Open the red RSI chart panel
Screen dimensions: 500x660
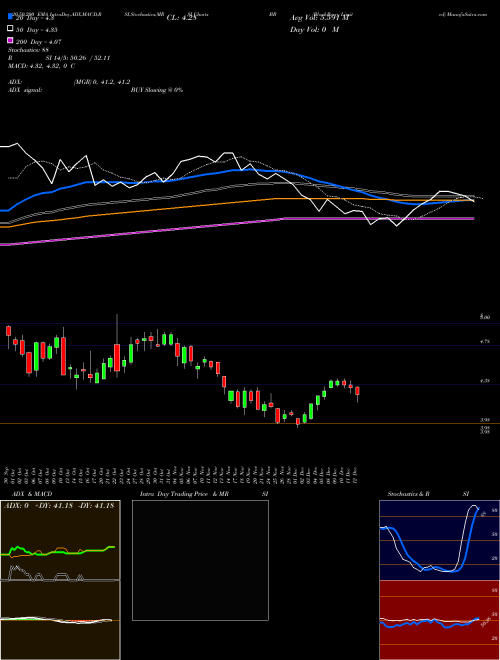click(x=439, y=620)
